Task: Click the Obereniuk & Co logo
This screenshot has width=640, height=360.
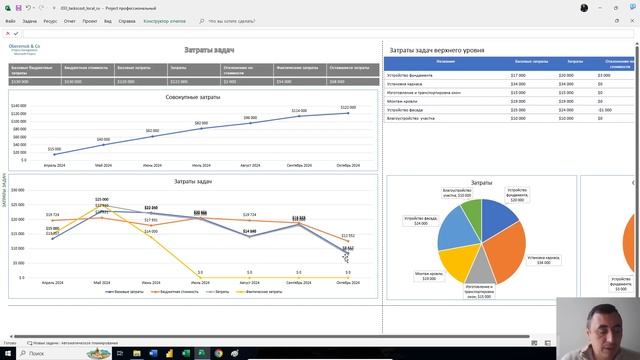Action: click(24, 49)
